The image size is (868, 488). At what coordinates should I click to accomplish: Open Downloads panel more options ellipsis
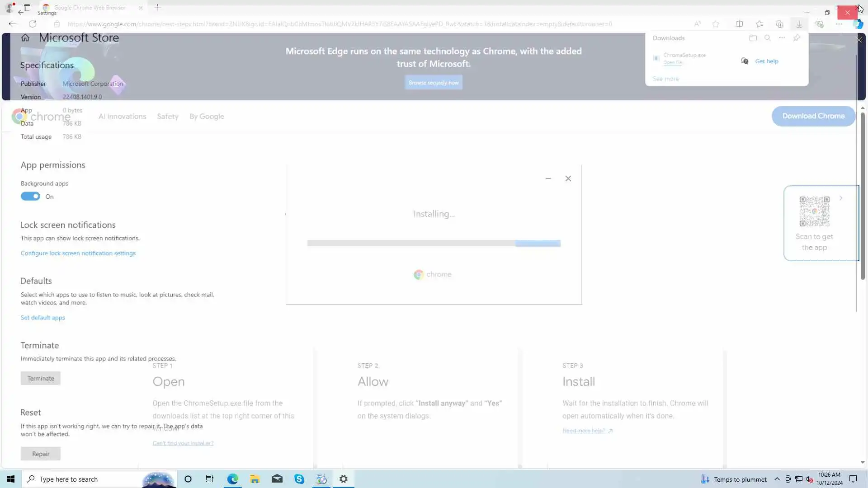click(782, 38)
